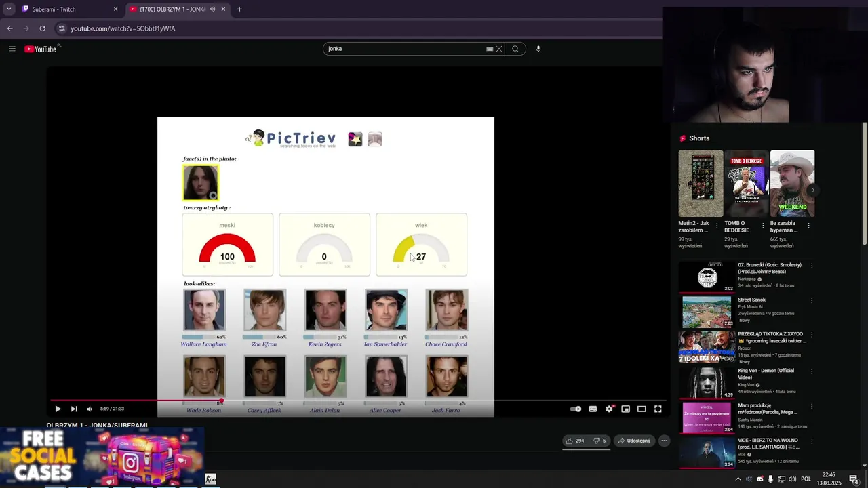Toggle autoplay switch in player
The height and width of the screenshot is (488, 868).
(576, 409)
